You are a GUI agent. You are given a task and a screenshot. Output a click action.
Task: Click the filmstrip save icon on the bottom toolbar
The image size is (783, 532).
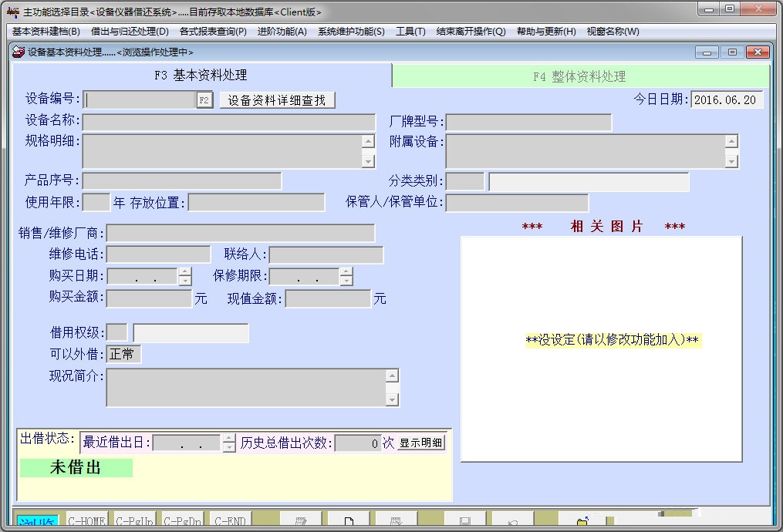[465, 520]
